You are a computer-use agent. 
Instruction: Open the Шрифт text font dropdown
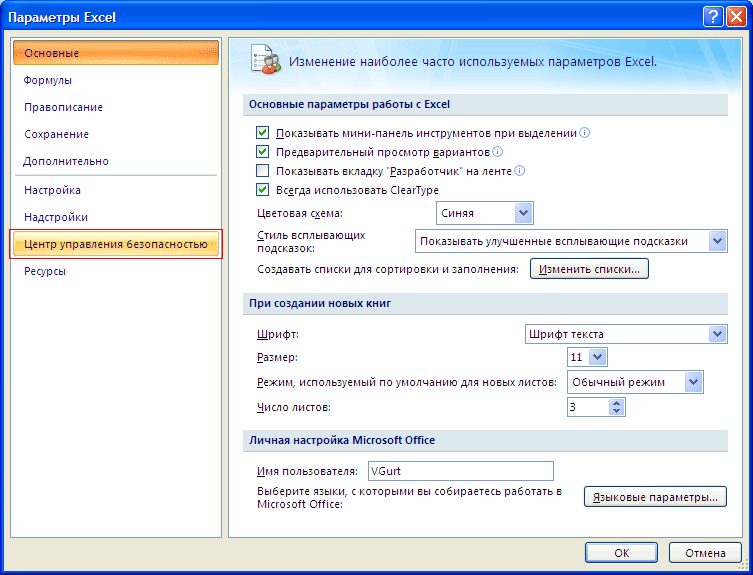coord(717,334)
